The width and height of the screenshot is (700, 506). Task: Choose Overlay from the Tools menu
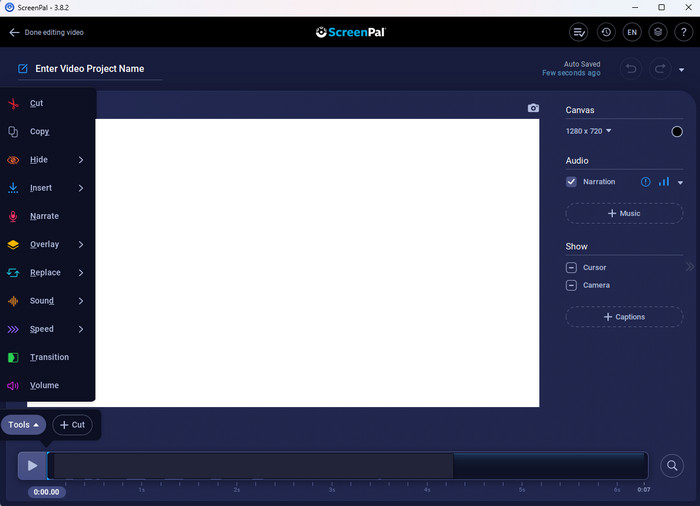tap(47, 245)
